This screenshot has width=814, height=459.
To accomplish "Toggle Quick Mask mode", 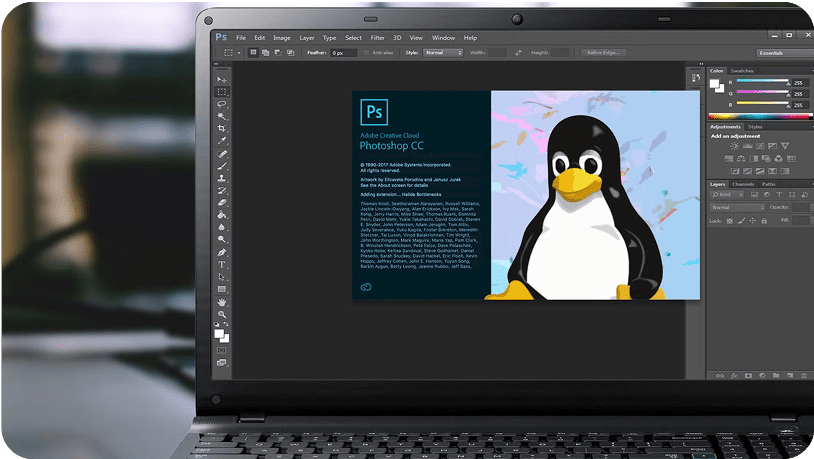I will point(222,350).
